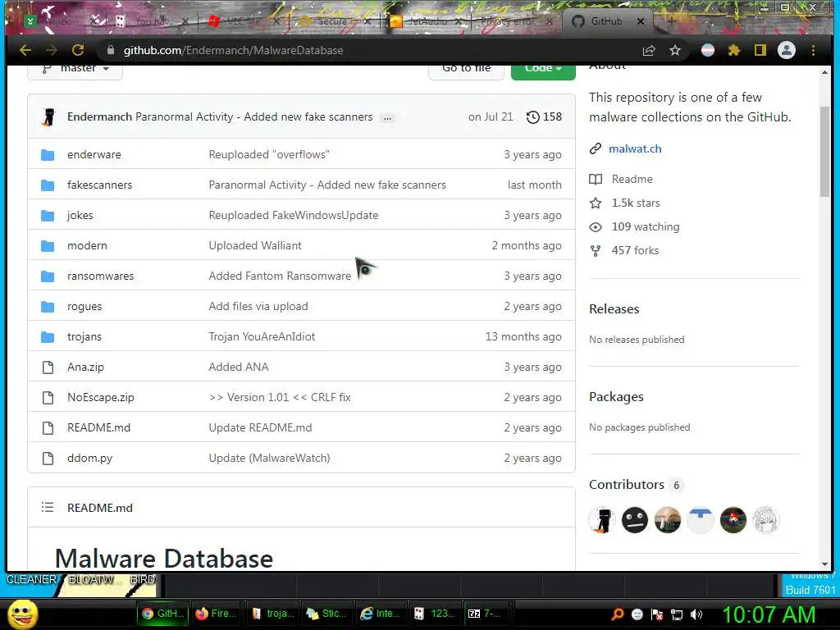
Task: Open the Packages heading link
Action: pos(616,397)
